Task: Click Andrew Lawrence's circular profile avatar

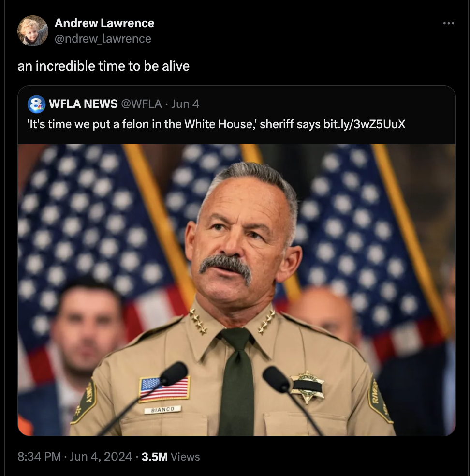Action: click(x=32, y=30)
